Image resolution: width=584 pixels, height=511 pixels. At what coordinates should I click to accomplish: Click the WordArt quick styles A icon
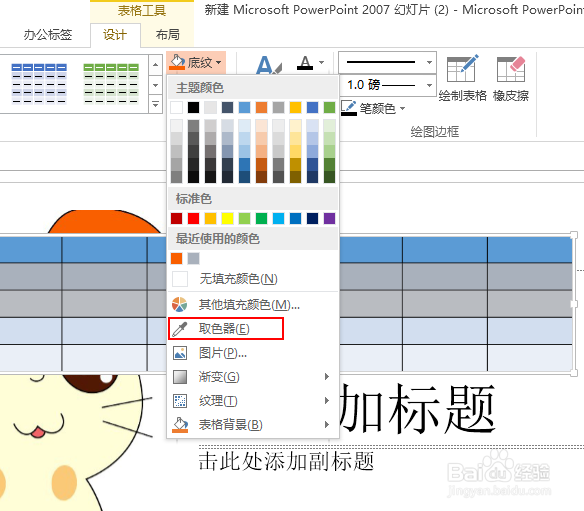point(269,65)
